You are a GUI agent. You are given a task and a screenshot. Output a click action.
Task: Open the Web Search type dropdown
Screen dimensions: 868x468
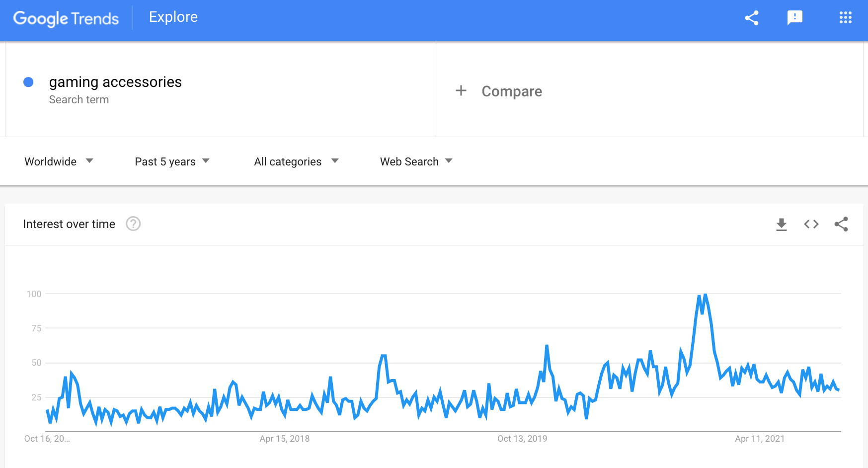coord(416,161)
